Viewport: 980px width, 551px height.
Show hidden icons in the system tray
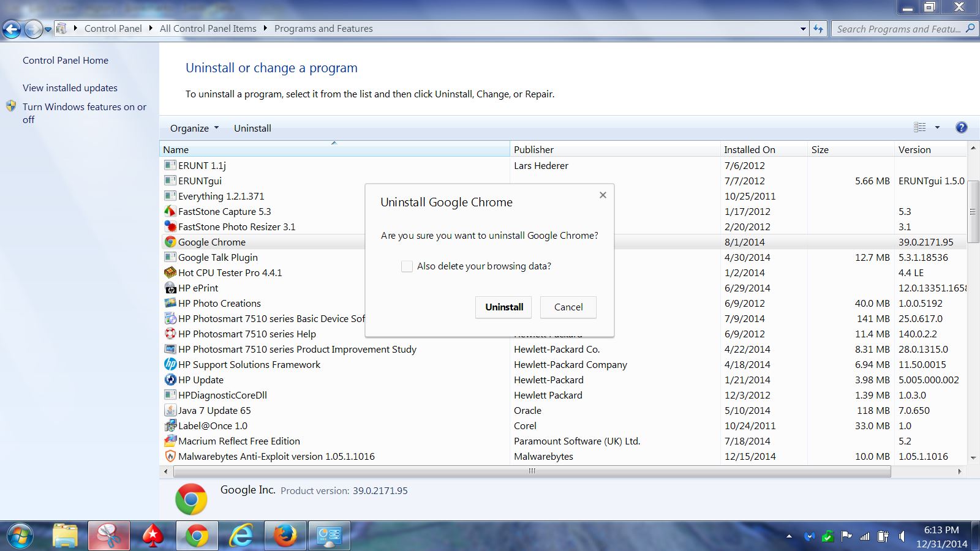pos(789,537)
